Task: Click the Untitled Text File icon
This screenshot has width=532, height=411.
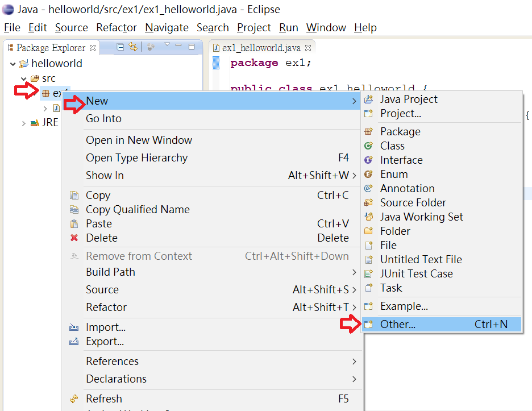Action: 368,259
